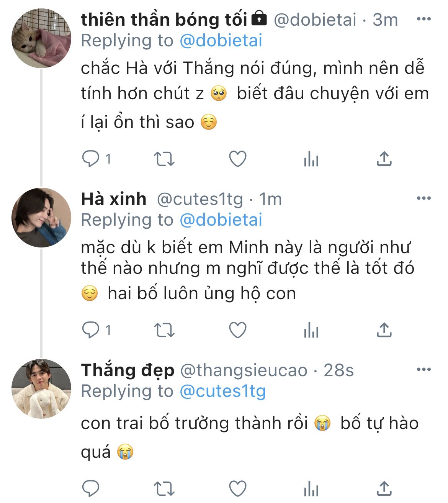The height and width of the screenshot is (503, 448).
Task: Open the @cutes1tg mention in Thắng đẹp's reply
Action: [222, 391]
